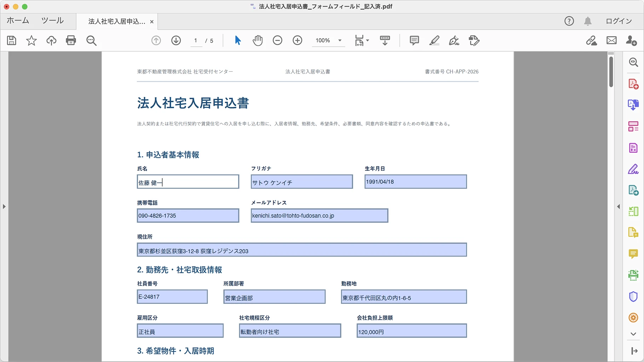Open the zoom level dropdown arrow
This screenshot has height=362, width=644.
(x=340, y=41)
